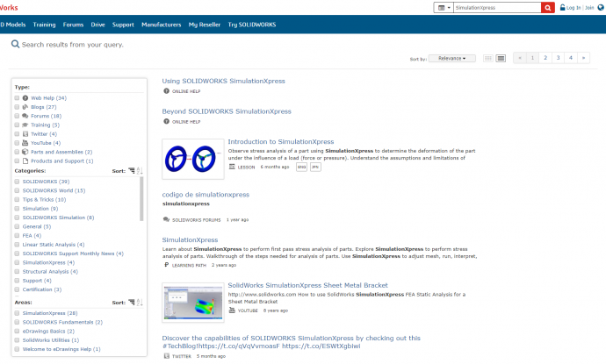Screen dimensions: 606x364
Task: Click the Training graduation cap icon
Action: click(x=25, y=125)
